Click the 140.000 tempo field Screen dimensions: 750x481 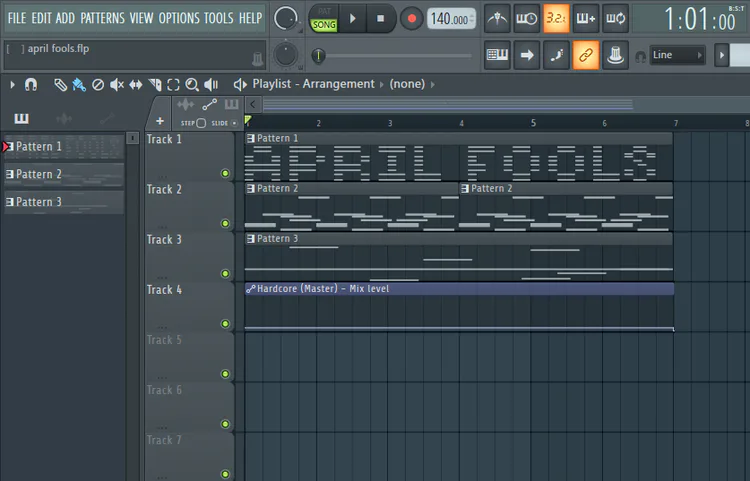point(451,19)
